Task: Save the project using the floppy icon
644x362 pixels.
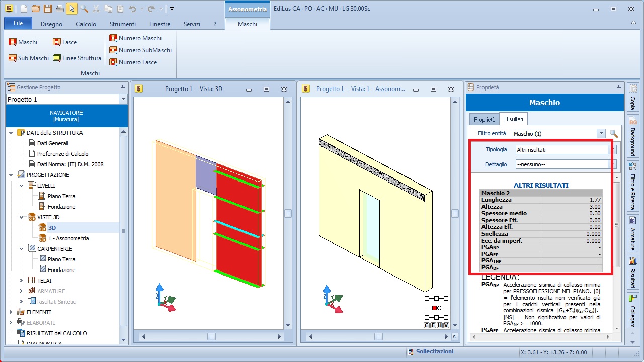Action: click(x=47, y=9)
